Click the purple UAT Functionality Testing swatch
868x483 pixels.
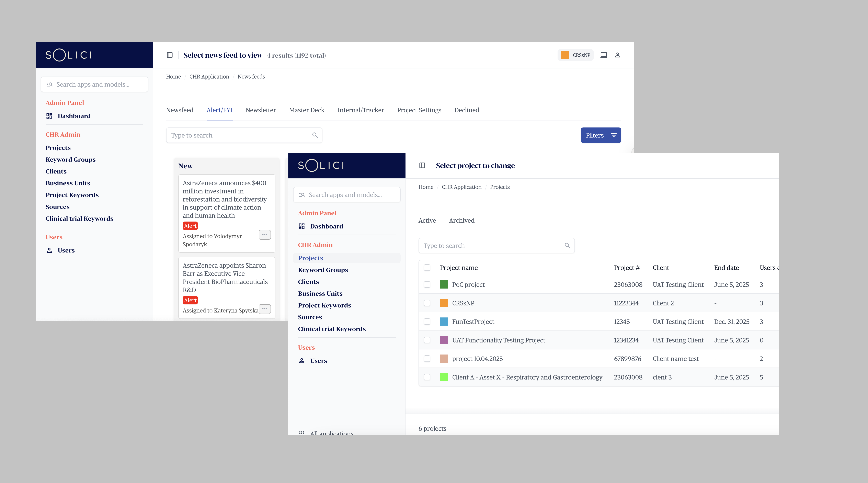(x=444, y=340)
